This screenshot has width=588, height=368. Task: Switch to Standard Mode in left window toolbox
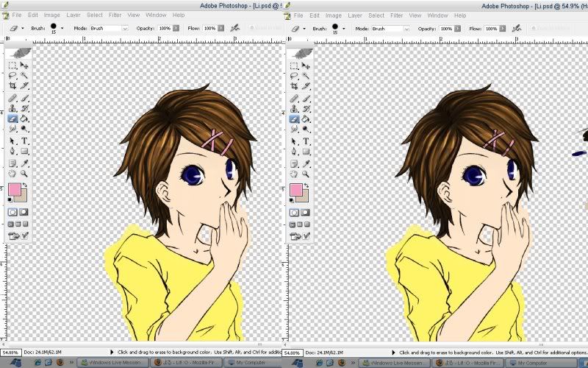point(12,213)
